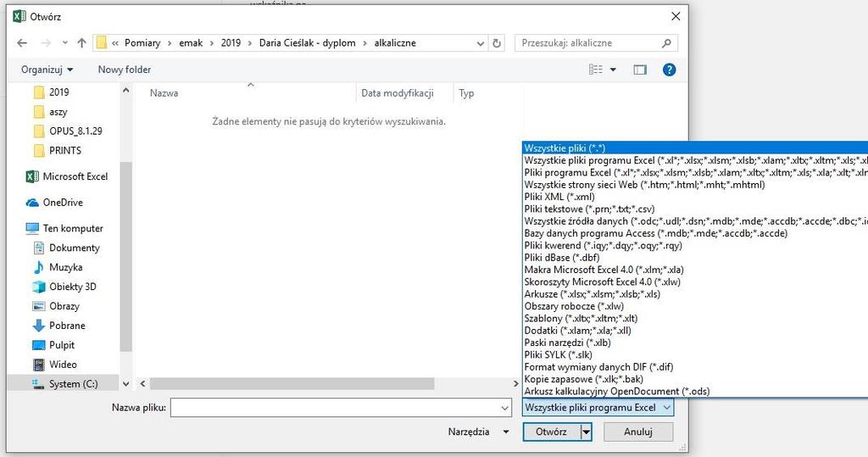Image resolution: width=868 pixels, height=457 pixels.
Task: Click the search magnifier icon
Action: point(666,42)
